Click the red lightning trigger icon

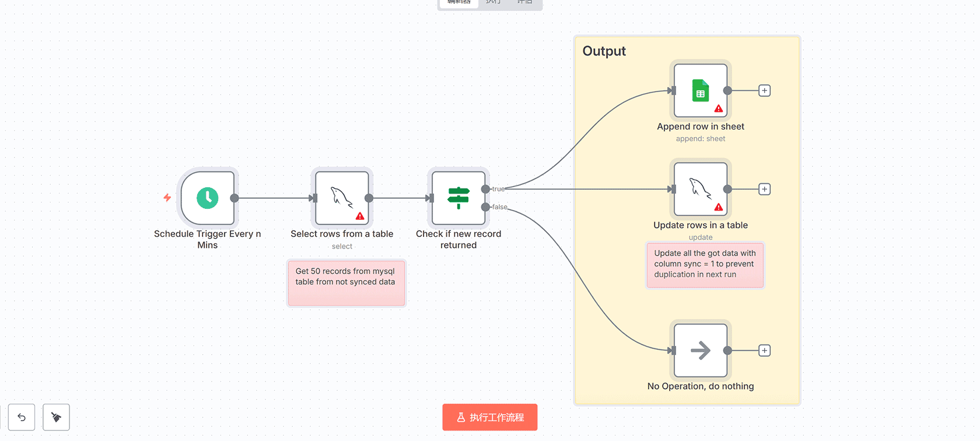pyautogui.click(x=167, y=198)
